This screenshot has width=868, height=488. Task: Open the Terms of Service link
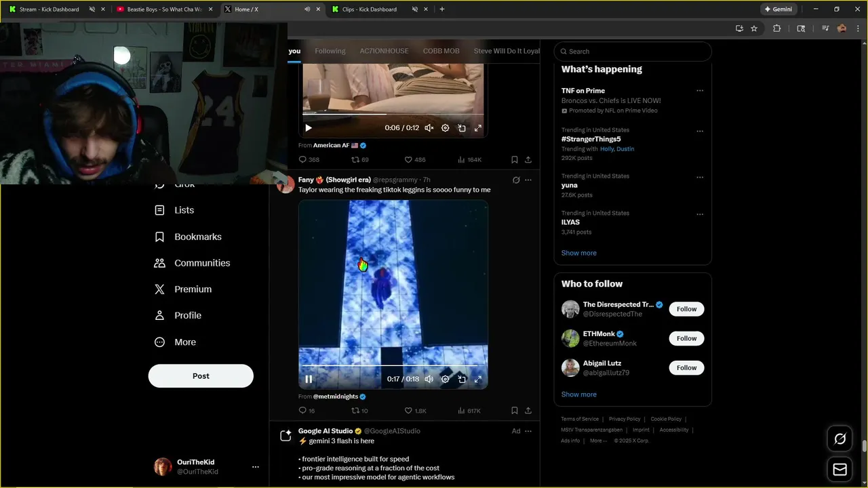point(580,419)
